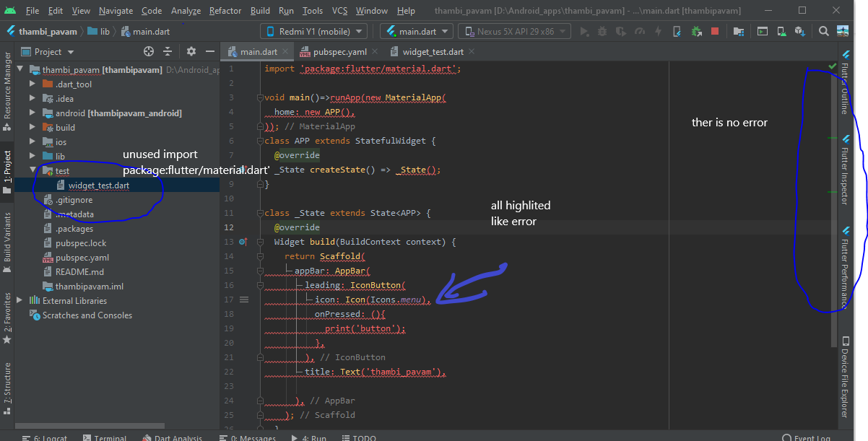868x441 pixels.
Task: Open the Resource Manager side tool window
Action: pyautogui.click(x=7, y=90)
